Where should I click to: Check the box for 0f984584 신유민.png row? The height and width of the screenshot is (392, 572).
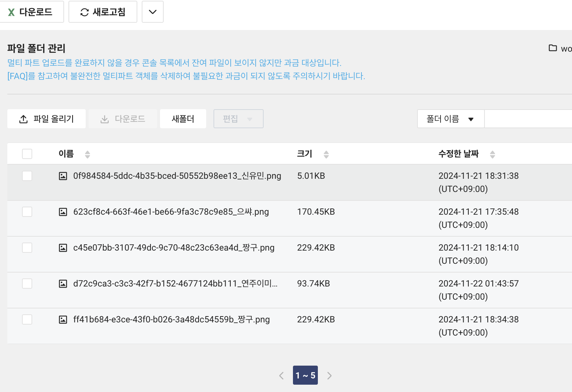pos(27,176)
